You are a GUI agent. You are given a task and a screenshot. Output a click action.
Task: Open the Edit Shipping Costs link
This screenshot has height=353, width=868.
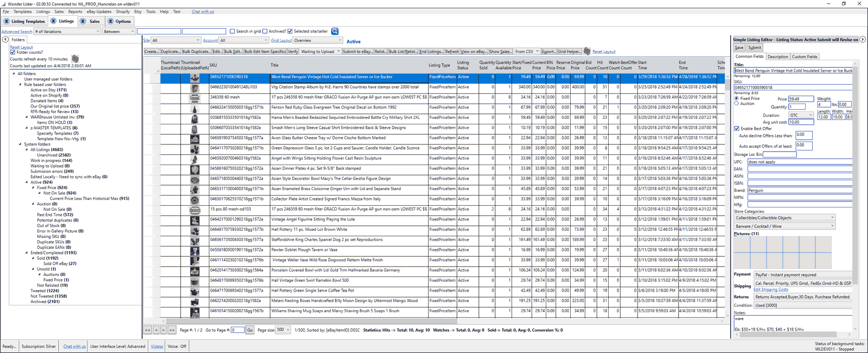[x=771, y=289]
